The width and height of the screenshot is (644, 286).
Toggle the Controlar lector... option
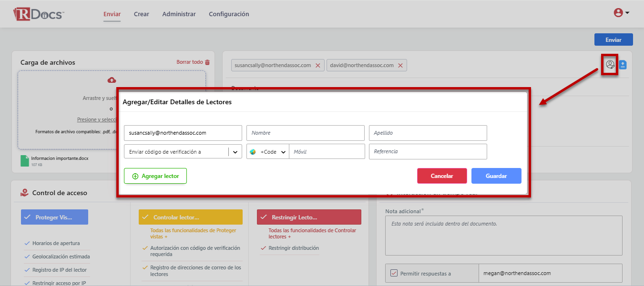190,217
